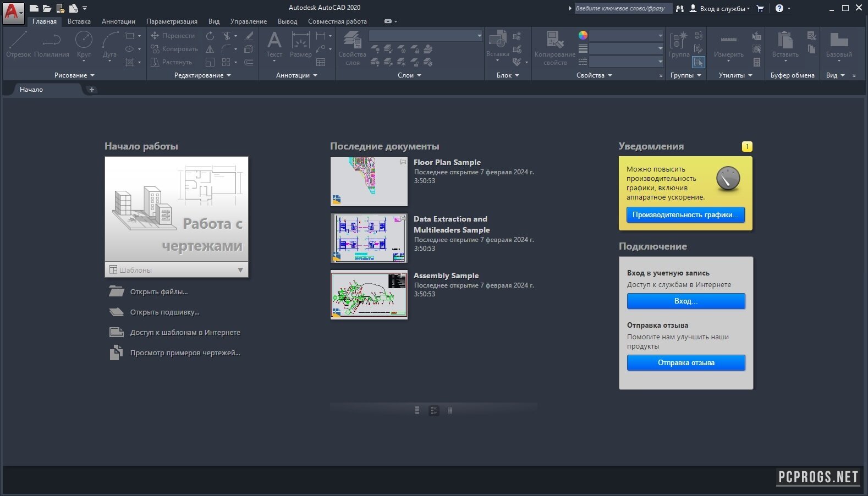Pin the Floor Plan Sample document
Image resolution: width=868 pixels, height=496 pixels.
[x=403, y=162]
